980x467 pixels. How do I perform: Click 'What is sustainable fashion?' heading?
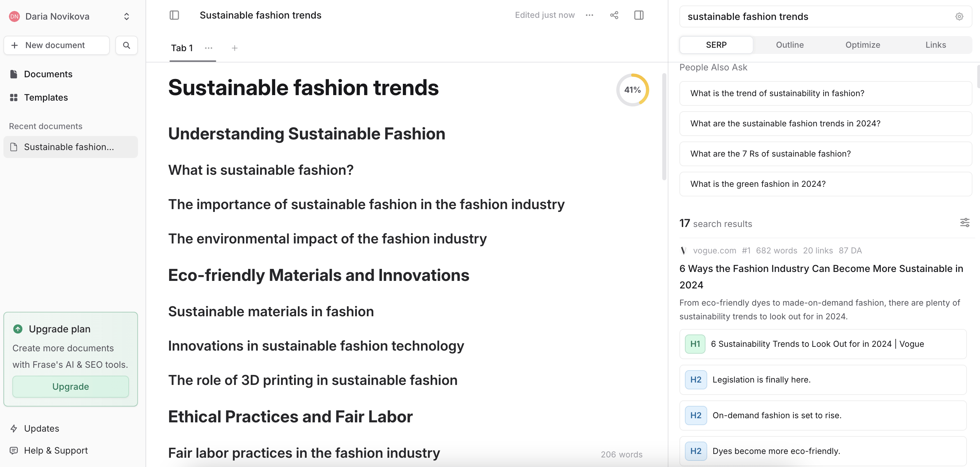tap(260, 170)
